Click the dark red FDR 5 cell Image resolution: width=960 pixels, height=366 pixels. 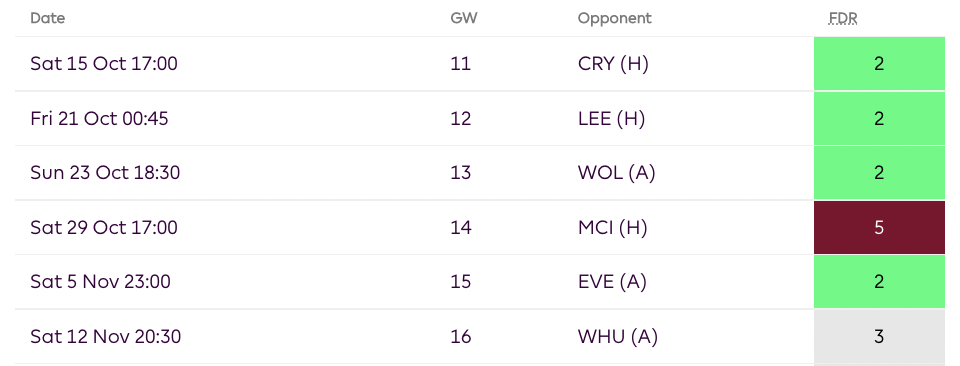pos(879,228)
